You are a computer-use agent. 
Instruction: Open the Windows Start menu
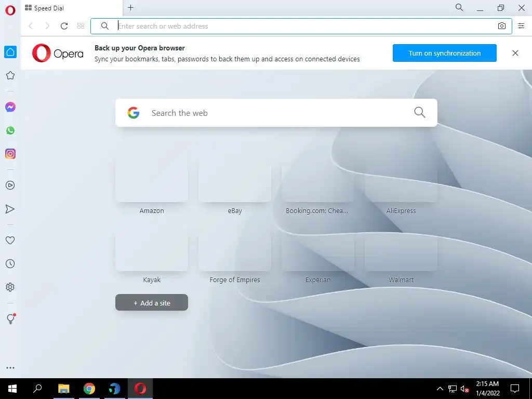[x=12, y=389]
